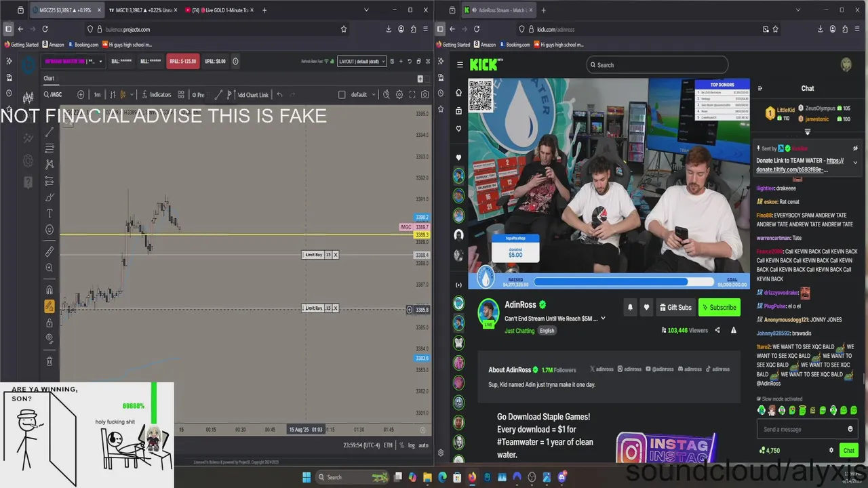Open Windows Start menu
The width and height of the screenshot is (868, 488).
coord(307,477)
